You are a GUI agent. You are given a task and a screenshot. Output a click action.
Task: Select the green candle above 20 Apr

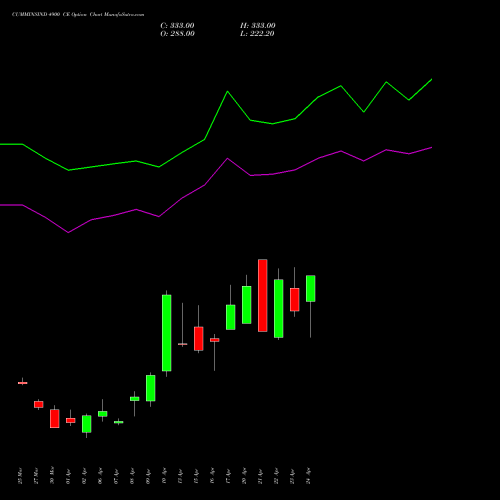coord(247,305)
